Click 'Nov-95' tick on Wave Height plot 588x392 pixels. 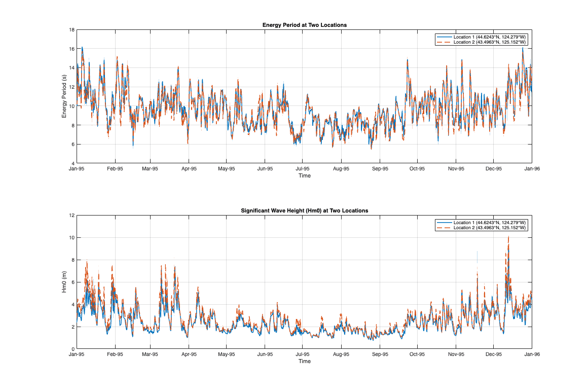click(x=456, y=354)
